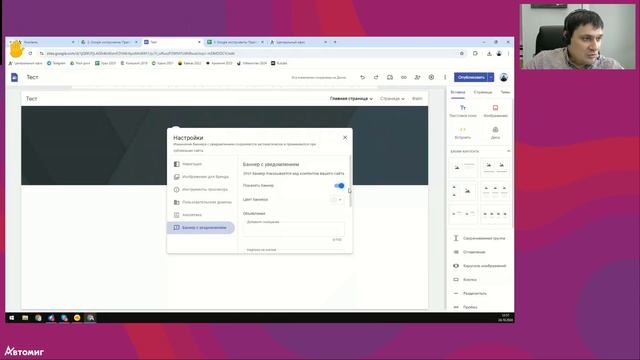640x360 pixels.
Task: Select the Brand images settings section
Action: coord(201,177)
